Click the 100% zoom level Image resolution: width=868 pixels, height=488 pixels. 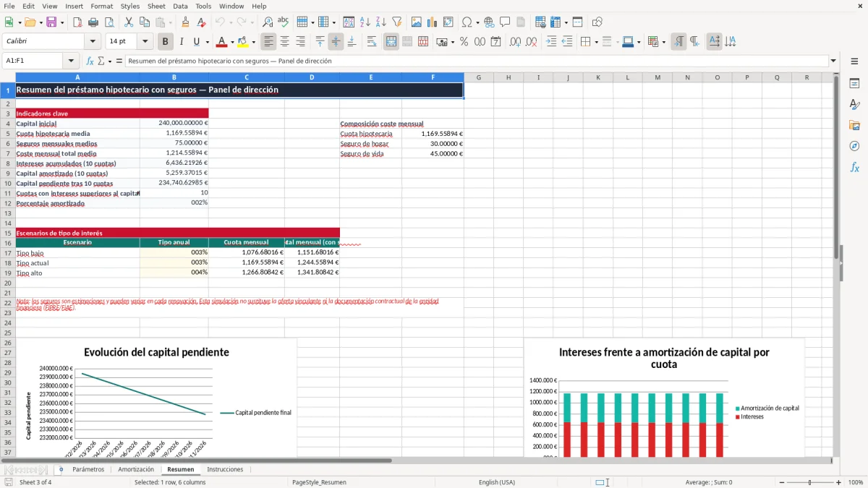(855, 482)
